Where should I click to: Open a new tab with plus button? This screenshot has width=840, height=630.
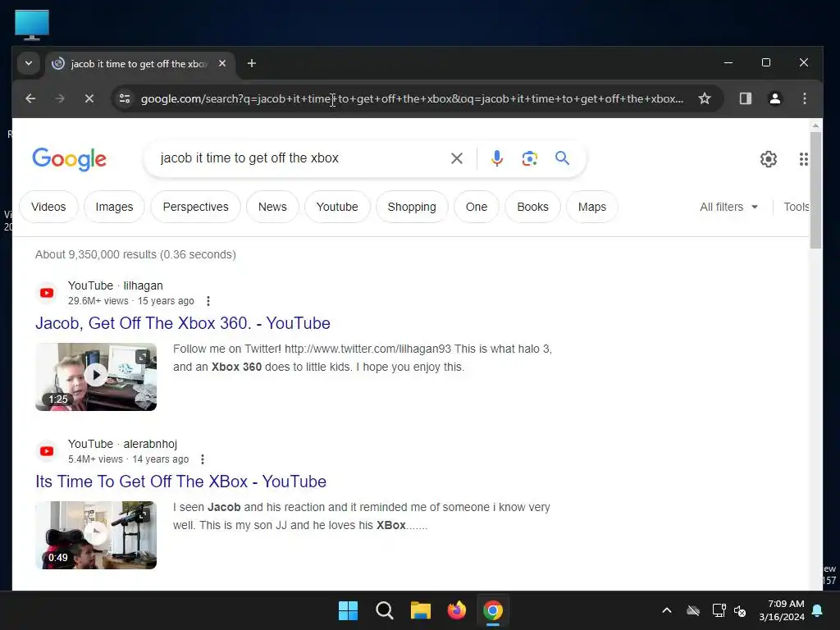(x=251, y=64)
